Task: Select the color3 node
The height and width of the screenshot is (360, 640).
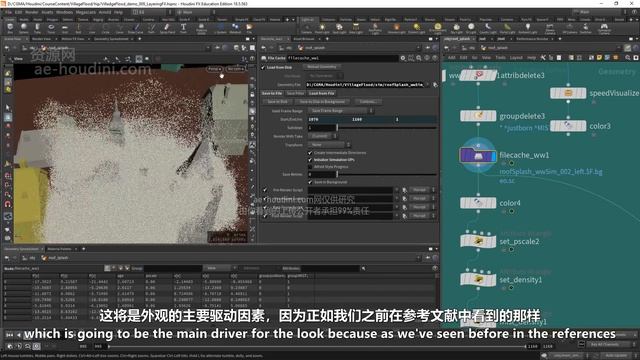Action: 568,126
